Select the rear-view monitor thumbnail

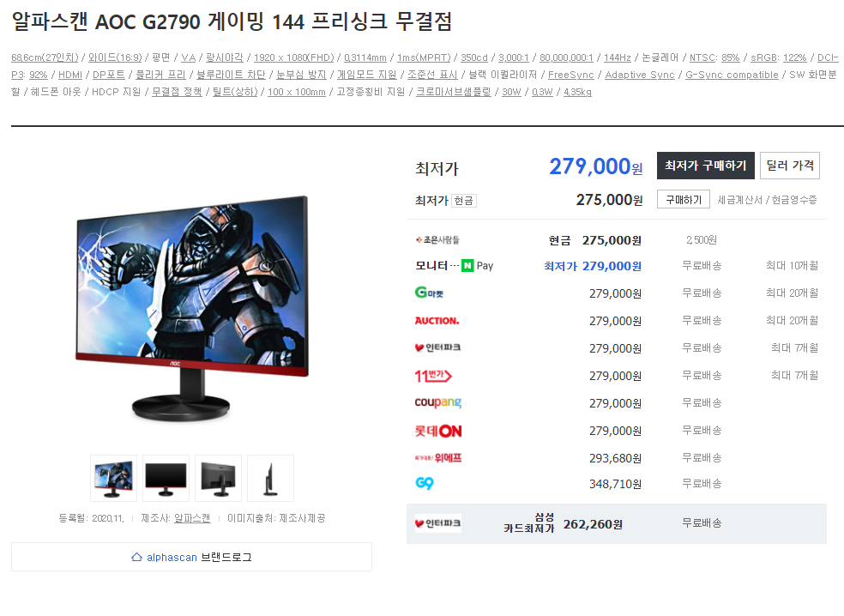(x=218, y=478)
